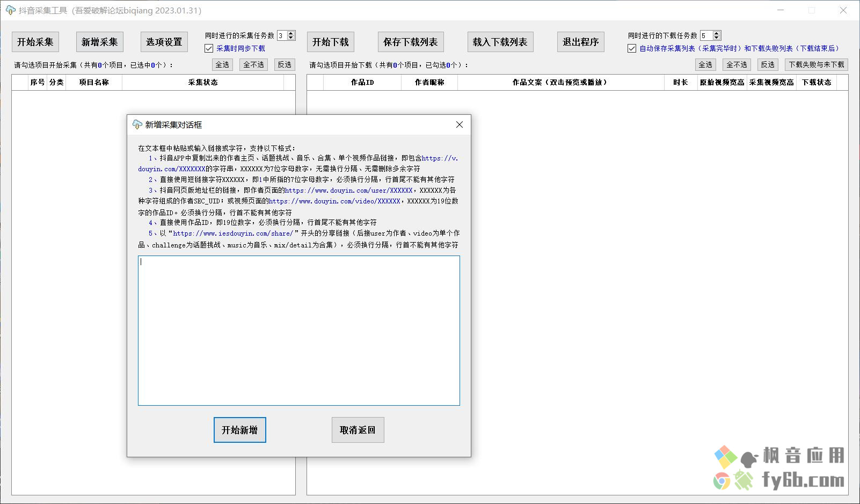Click the cloud icon in dialog title bar
The image size is (860, 504).
pos(137,125)
